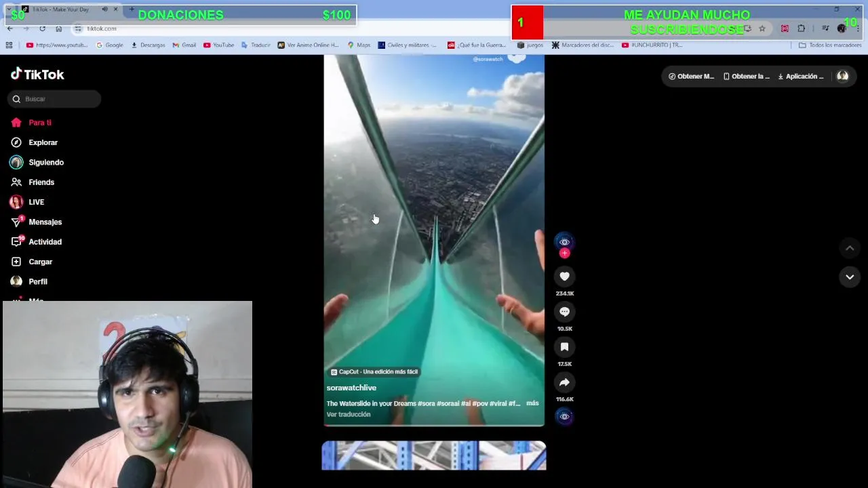This screenshot has height=488, width=868.
Task: Open the Extensions puzzle icon
Action: pos(802,28)
